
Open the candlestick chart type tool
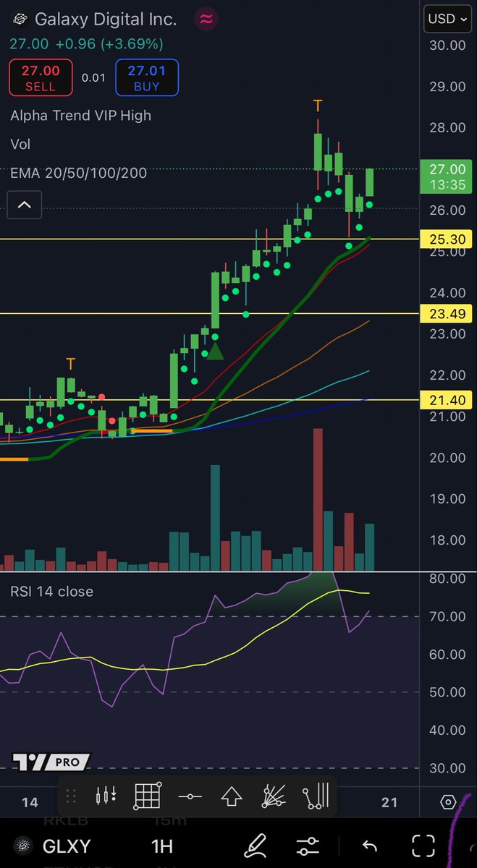106,796
